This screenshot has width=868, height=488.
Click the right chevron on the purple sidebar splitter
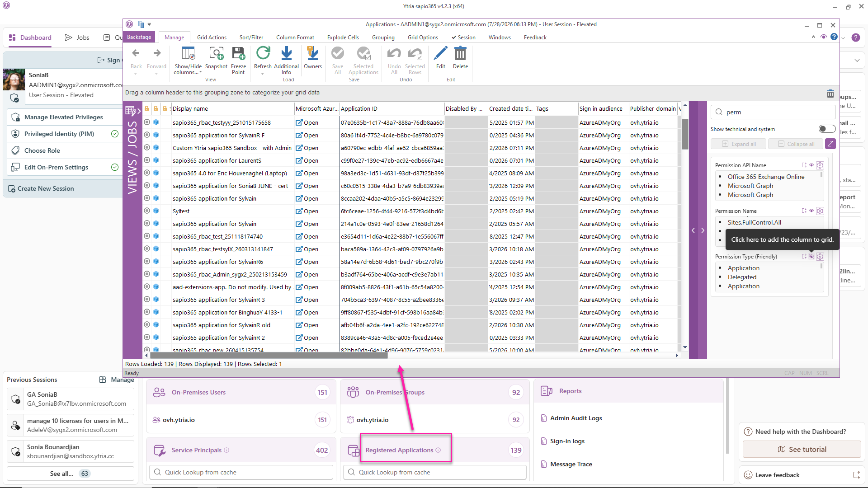pyautogui.click(x=703, y=230)
